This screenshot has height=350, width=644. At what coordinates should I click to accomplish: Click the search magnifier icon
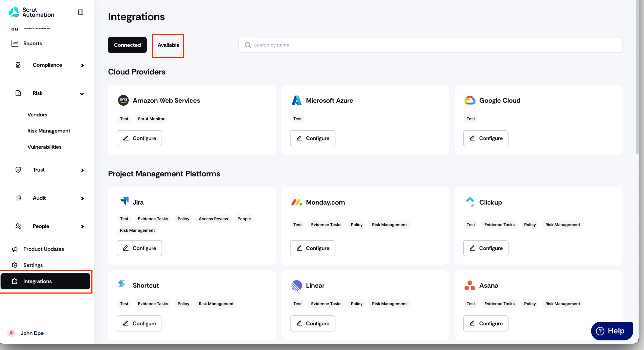tap(248, 45)
